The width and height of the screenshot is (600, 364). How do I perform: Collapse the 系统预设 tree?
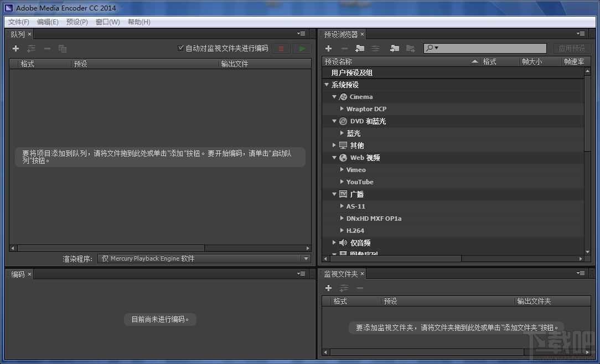327,85
